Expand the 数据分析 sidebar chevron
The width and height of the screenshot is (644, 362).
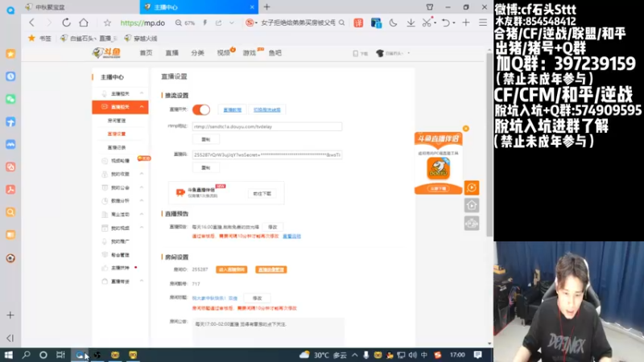click(142, 200)
